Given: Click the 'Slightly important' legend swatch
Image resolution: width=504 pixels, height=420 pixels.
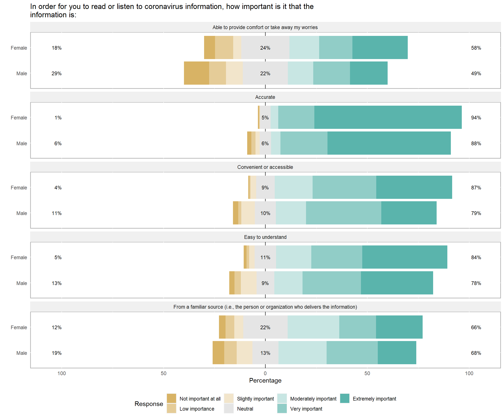Looking at the screenshot, I should pyautogui.click(x=229, y=398).
